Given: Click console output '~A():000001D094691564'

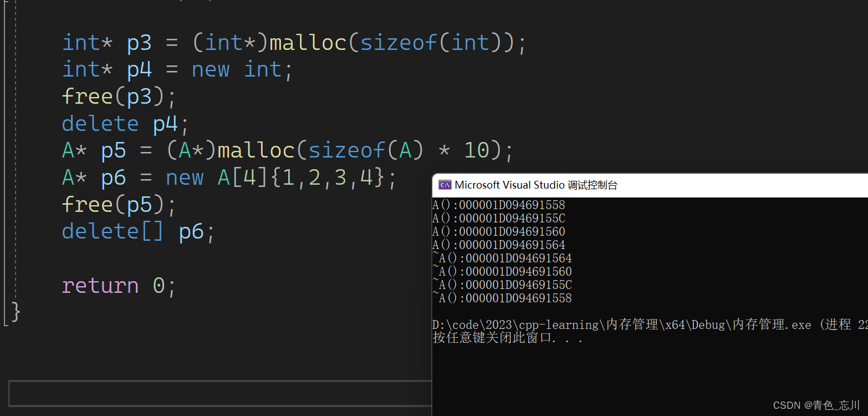Looking at the screenshot, I should click(502, 258).
